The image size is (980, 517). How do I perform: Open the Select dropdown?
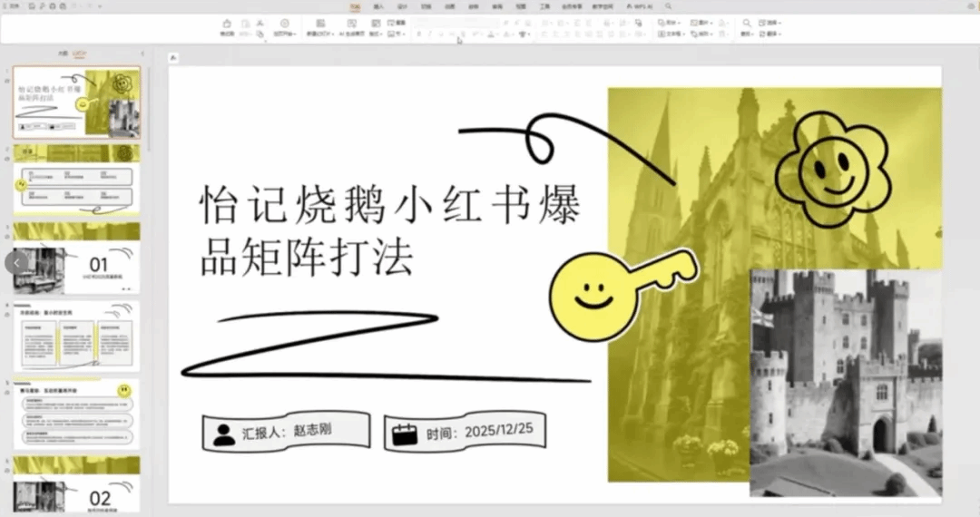coord(770,23)
